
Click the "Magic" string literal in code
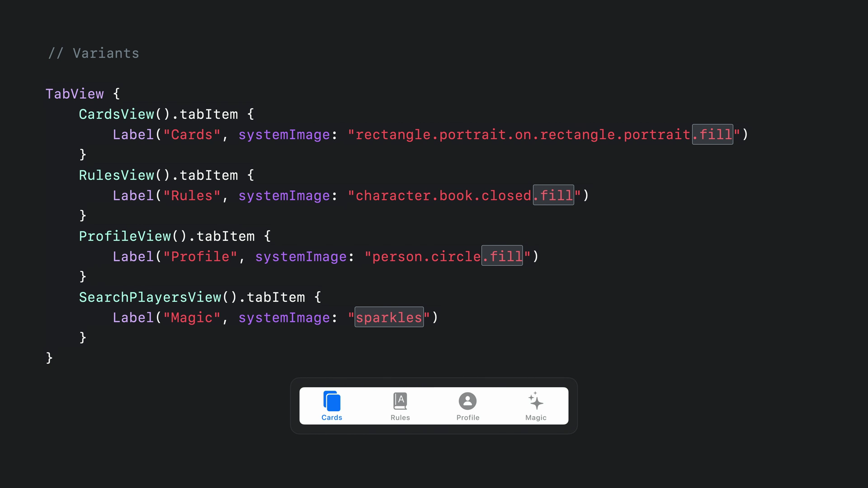tap(192, 318)
